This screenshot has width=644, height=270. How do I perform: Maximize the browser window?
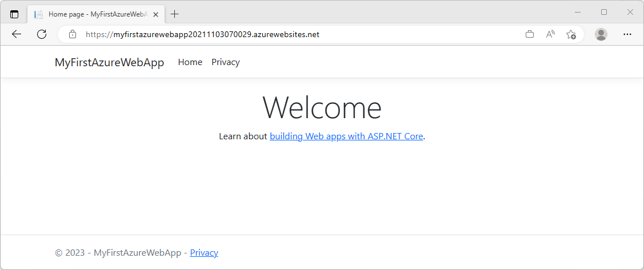pos(604,12)
